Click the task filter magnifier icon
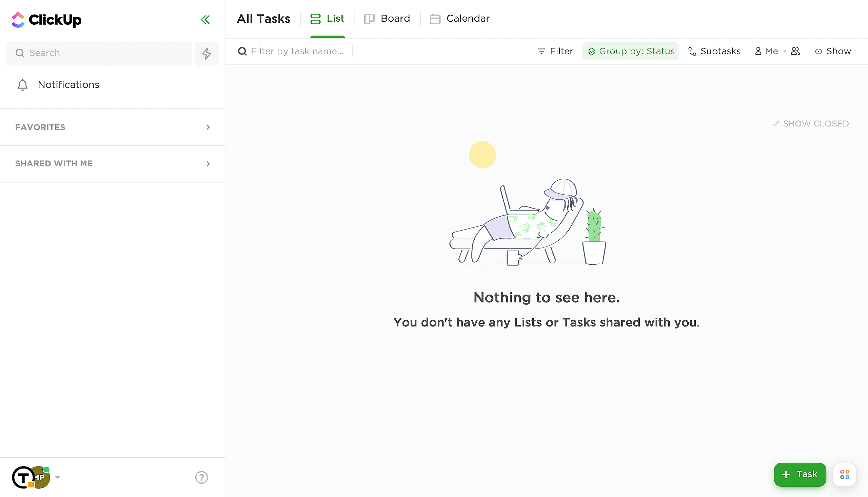This screenshot has height=497, width=868. [x=242, y=51]
